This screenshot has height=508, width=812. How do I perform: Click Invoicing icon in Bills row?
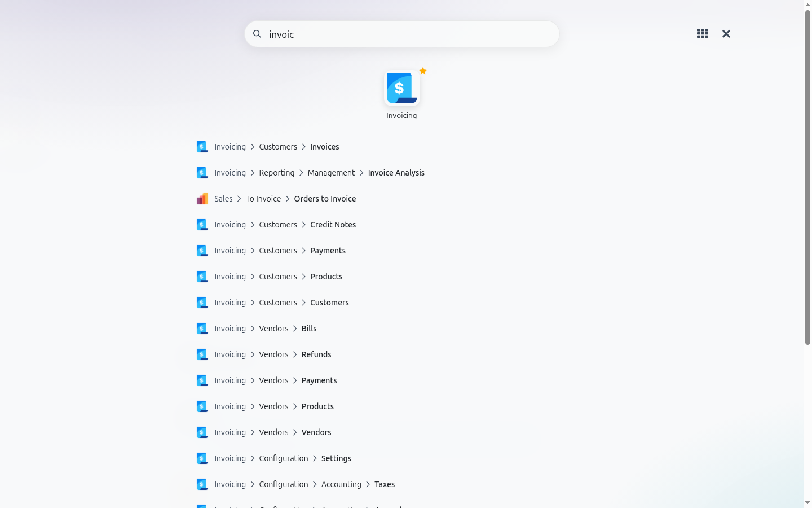(x=202, y=329)
